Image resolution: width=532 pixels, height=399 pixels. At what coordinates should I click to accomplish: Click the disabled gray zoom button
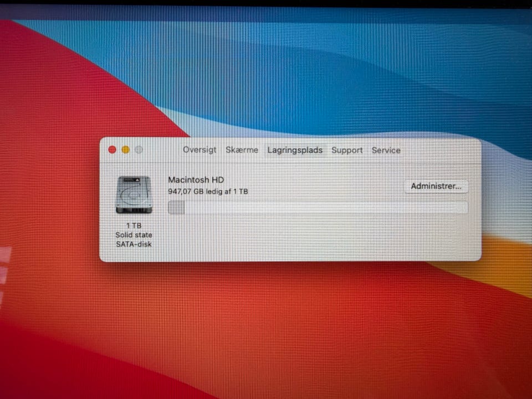click(x=139, y=150)
